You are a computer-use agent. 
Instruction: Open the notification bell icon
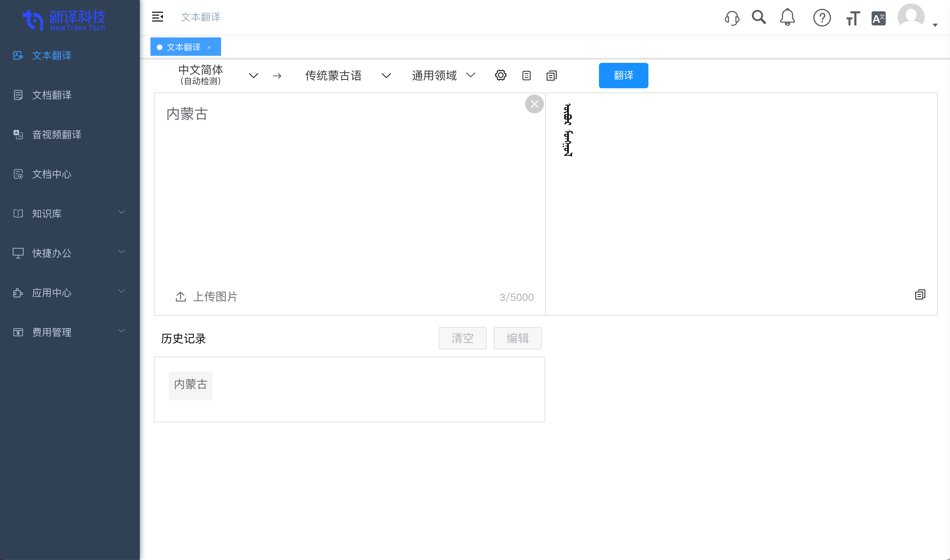pos(787,17)
